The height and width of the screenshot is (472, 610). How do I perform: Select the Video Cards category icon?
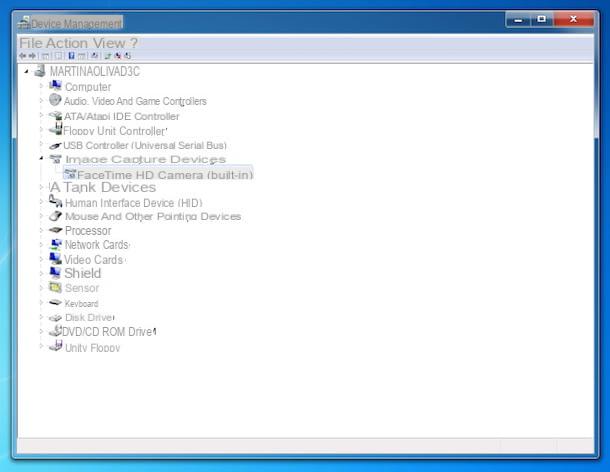(x=56, y=258)
